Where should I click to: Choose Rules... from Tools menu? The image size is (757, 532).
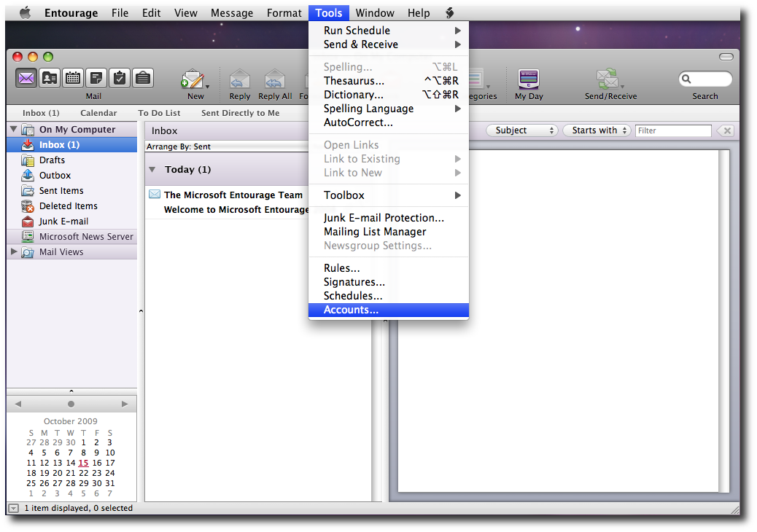pyautogui.click(x=389, y=268)
